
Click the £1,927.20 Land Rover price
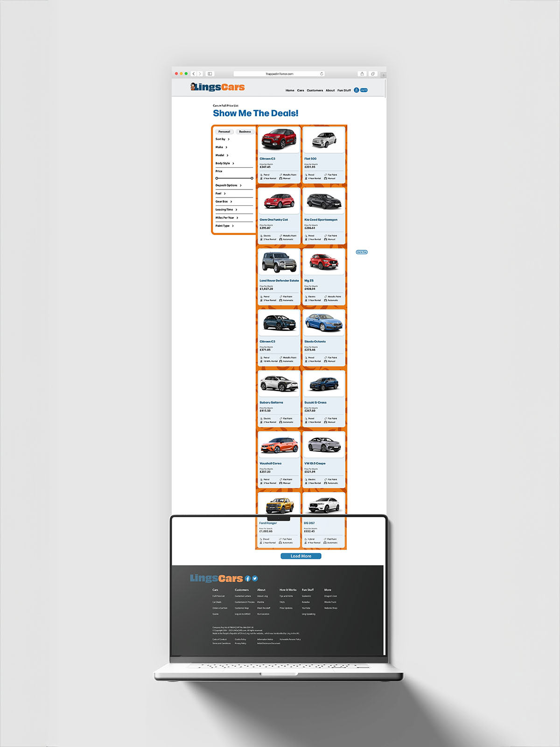click(x=266, y=289)
